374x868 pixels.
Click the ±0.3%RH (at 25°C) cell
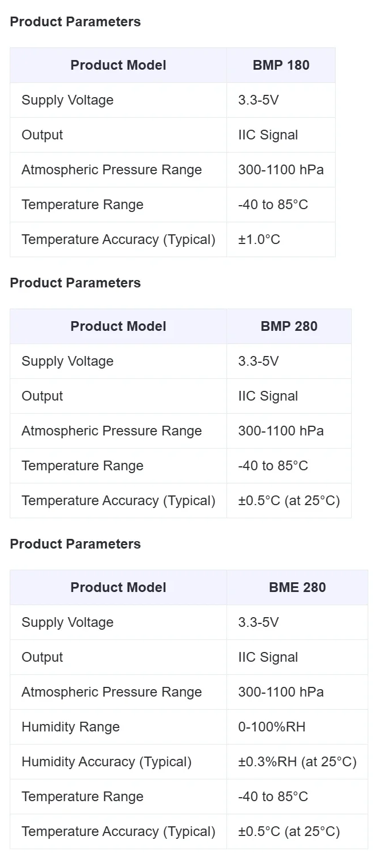pos(297,762)
